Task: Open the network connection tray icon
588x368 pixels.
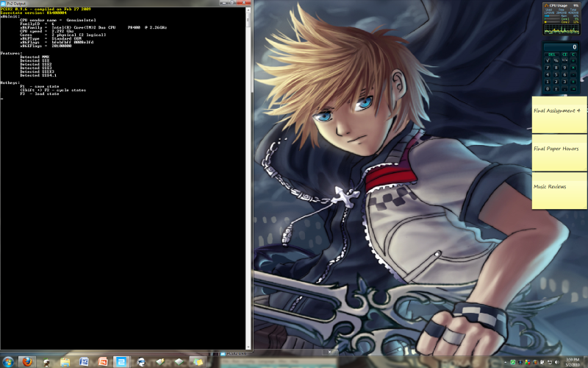Action: pyautogui.click(x=550, y=362)
